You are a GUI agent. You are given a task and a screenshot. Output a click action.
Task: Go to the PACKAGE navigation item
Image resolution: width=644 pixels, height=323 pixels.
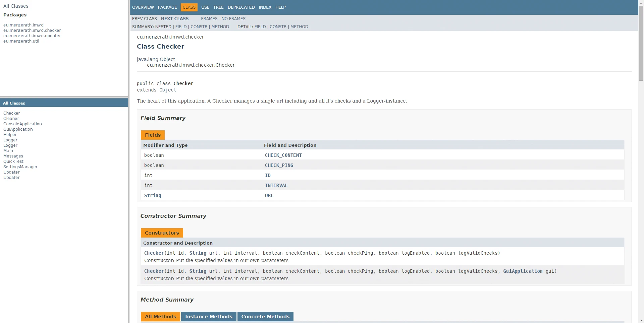(167, 7)
